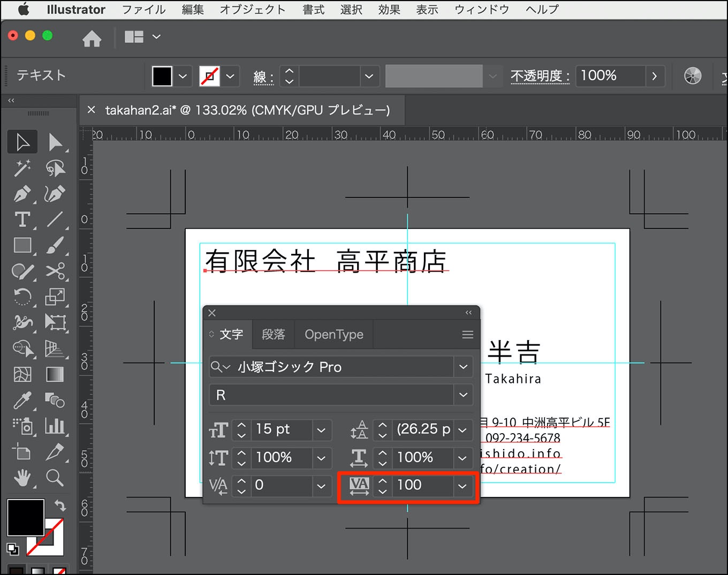This screenshot has height=575, width=728.
Task: Select the Eyedropper tool
Action: (22, 400)
